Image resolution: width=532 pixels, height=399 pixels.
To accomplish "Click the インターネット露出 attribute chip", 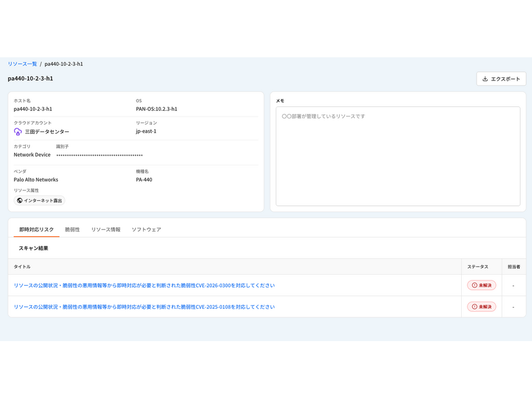I will coord(39,200).
